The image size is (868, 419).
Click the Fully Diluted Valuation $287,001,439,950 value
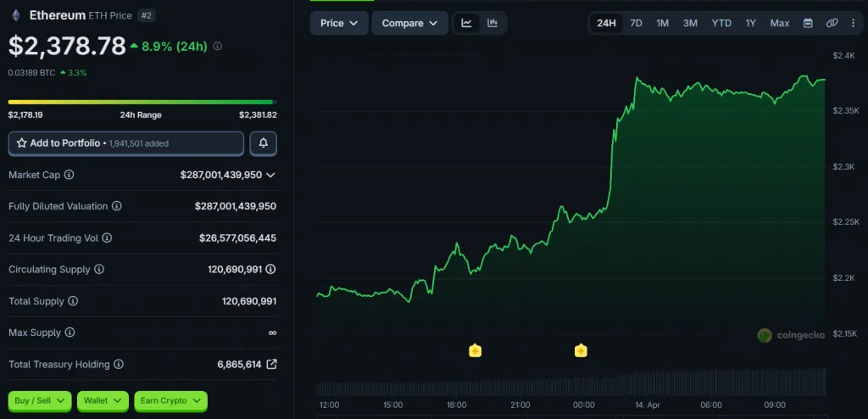click(x=236, y=206)
